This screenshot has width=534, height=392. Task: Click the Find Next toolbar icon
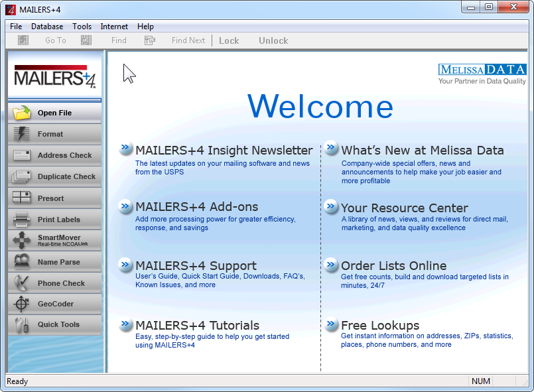[x=150, y=40]
